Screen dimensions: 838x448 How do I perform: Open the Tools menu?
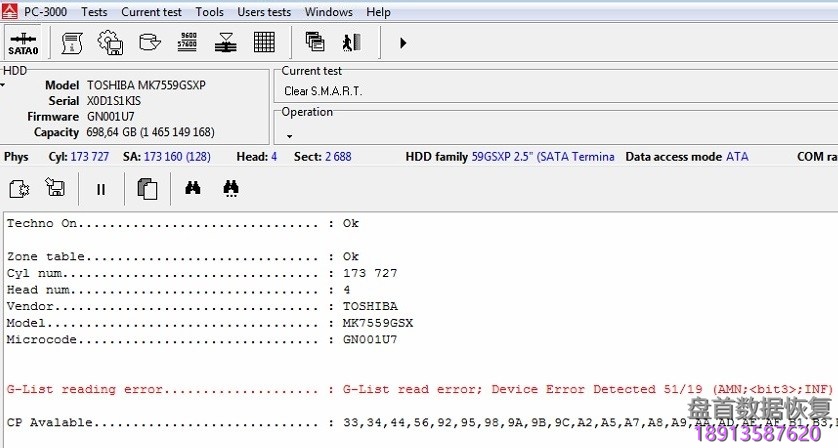click(x=210, y=12)
